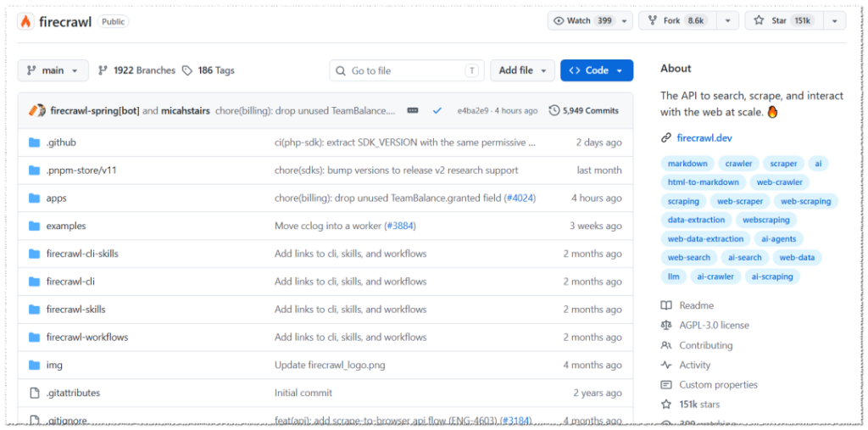
Task: Click the blue commit status checkmark
Action: tap(437, 110)
